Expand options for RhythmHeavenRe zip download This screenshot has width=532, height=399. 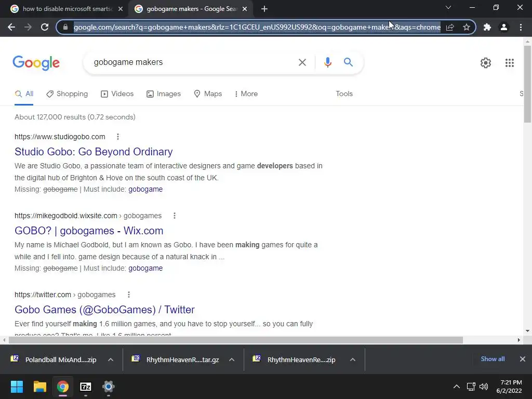(x=353, y=360)
